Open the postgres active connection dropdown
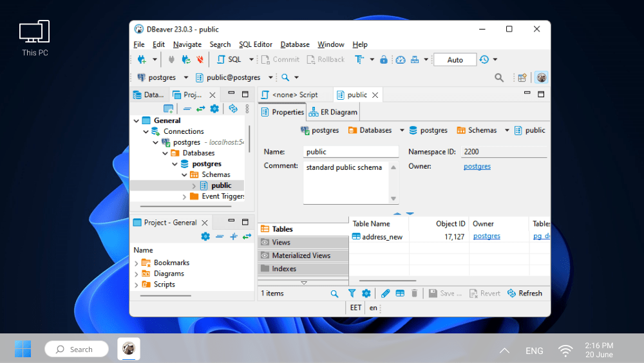Viewport: 644px width, 363px height. click(186, 77)
